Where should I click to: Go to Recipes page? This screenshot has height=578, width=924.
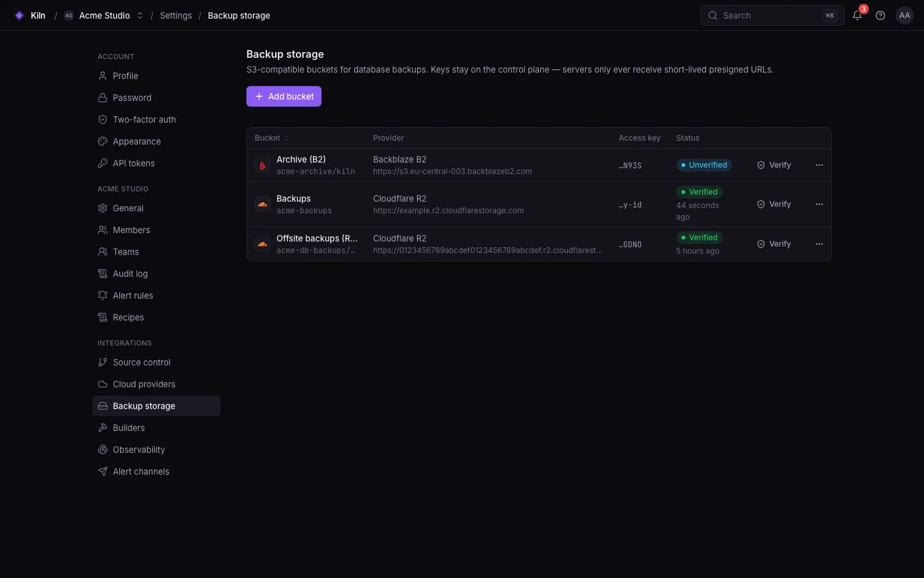coord(157,317)
